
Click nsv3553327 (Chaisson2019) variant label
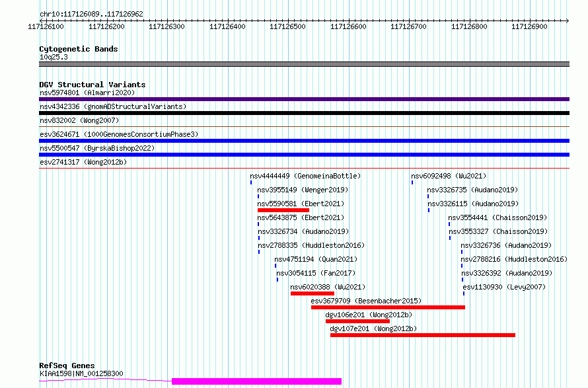pyautogui.click(x=498, y=231)
